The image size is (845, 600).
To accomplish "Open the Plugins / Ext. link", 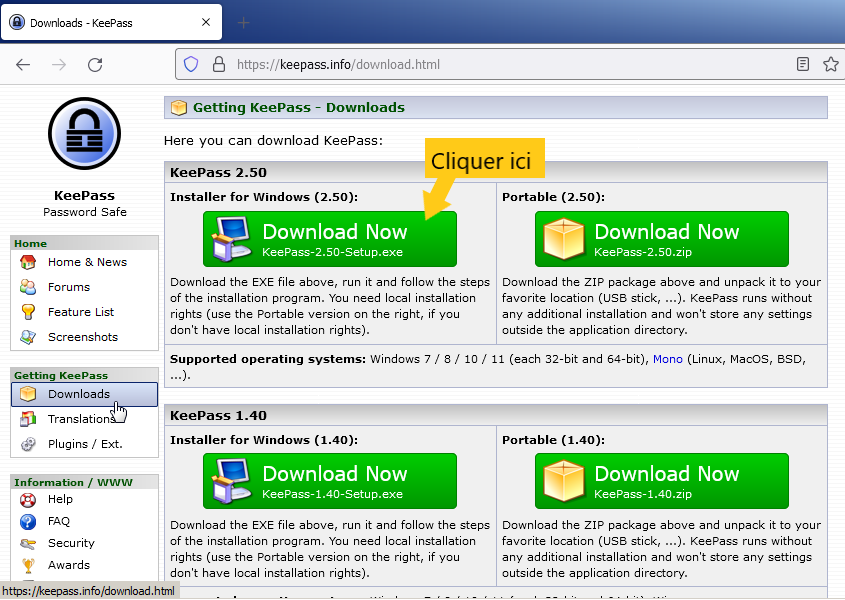I will point(85,444).
